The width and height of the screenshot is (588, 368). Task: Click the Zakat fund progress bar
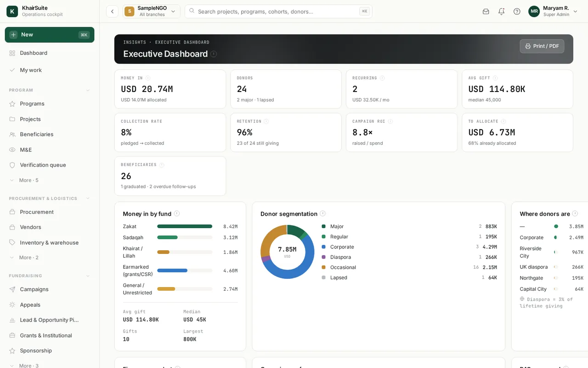[x=185, y=226]
